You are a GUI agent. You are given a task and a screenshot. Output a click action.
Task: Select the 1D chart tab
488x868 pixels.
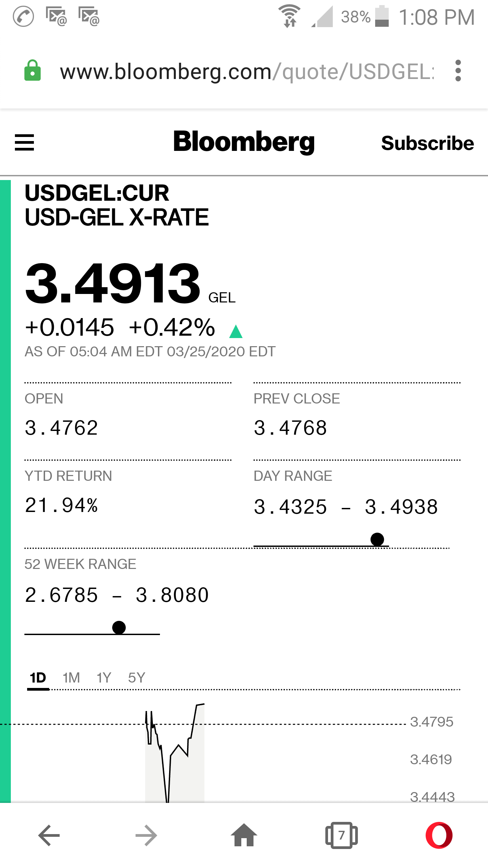pos(38,678)
